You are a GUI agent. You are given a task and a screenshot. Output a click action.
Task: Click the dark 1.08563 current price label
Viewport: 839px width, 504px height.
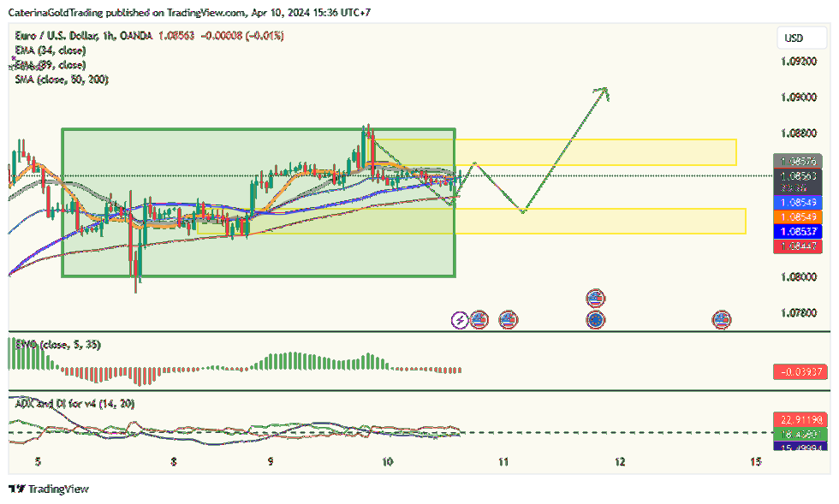[798, 181]
